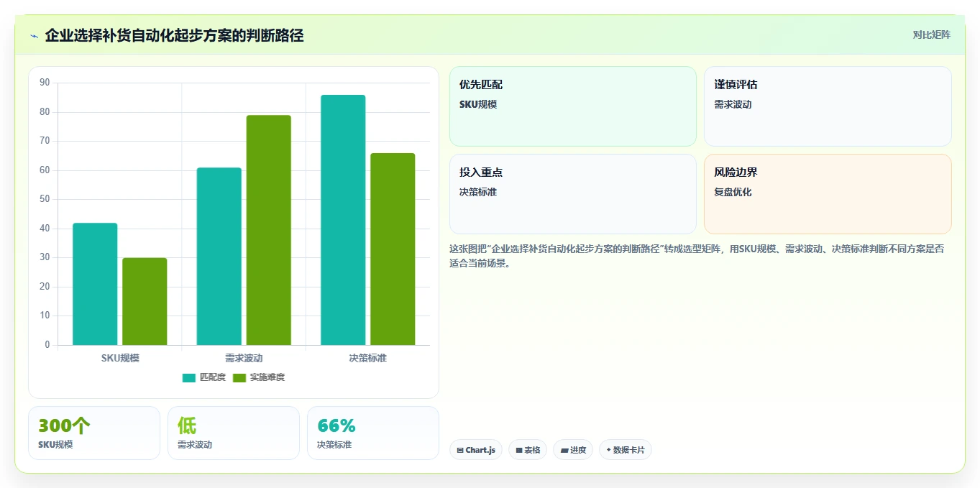Select the 表格 tag chip

[x=528, y=450]
